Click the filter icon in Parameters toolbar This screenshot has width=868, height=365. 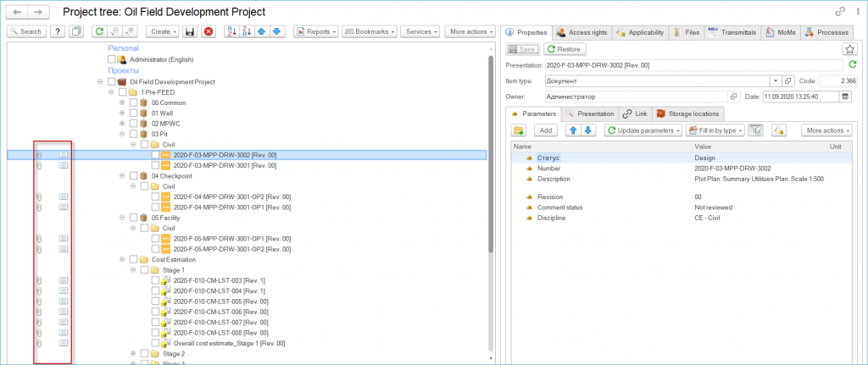[x=758, y=130]
